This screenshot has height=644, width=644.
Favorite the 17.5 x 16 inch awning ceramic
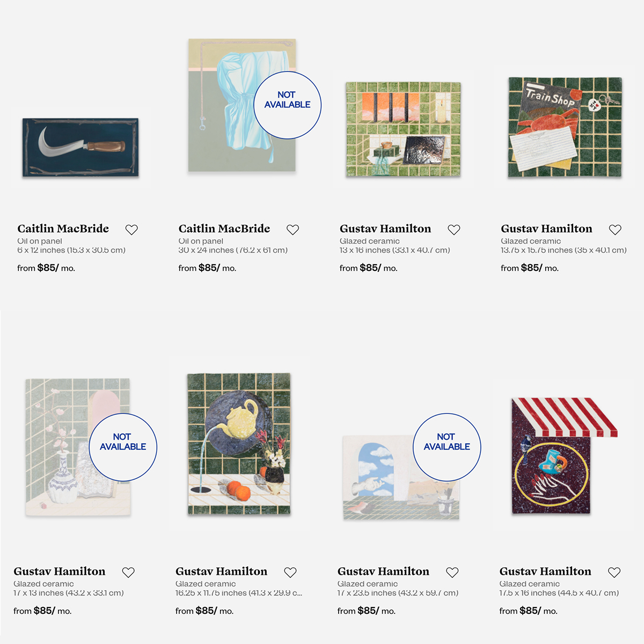614,573
